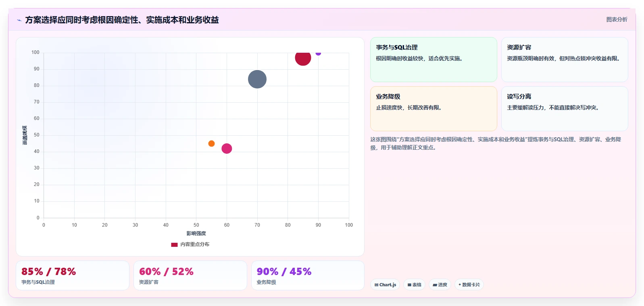The width and height of the screenshot is (644, 306).
Task: Click the 数据卡片 tag
Action: [x=469, y=285]
